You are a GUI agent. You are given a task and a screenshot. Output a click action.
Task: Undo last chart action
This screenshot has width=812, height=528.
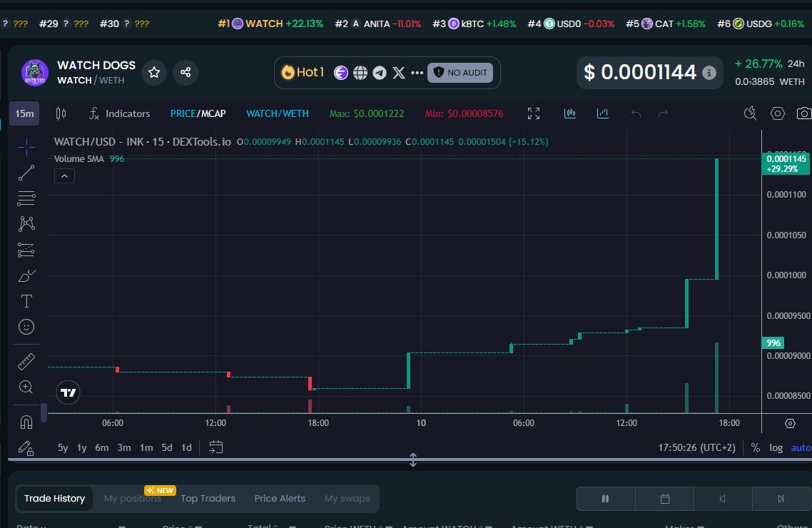tap(636, 113)
